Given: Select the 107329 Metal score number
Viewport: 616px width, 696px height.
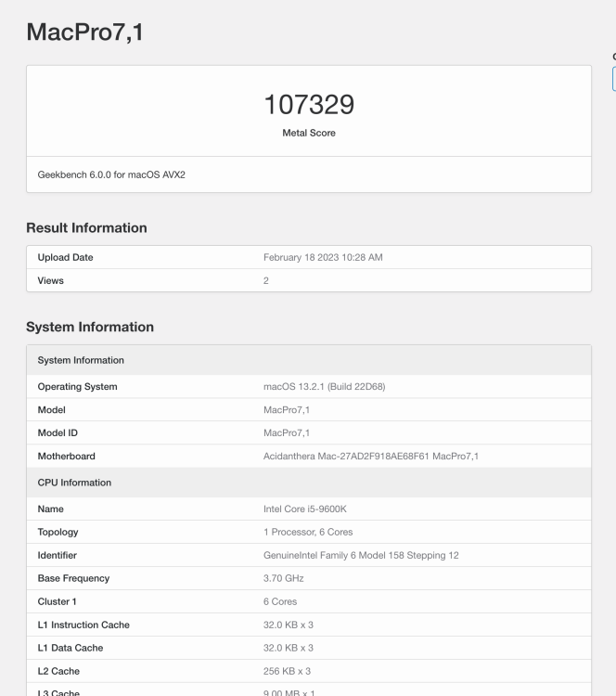Looking at the screenshot, I should point(309,105).
